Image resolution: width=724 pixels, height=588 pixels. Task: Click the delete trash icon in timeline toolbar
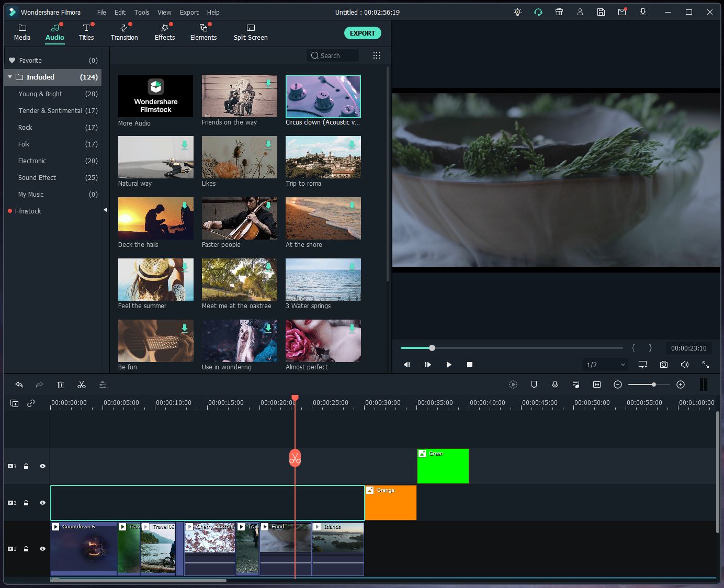(x=61, y=385)
